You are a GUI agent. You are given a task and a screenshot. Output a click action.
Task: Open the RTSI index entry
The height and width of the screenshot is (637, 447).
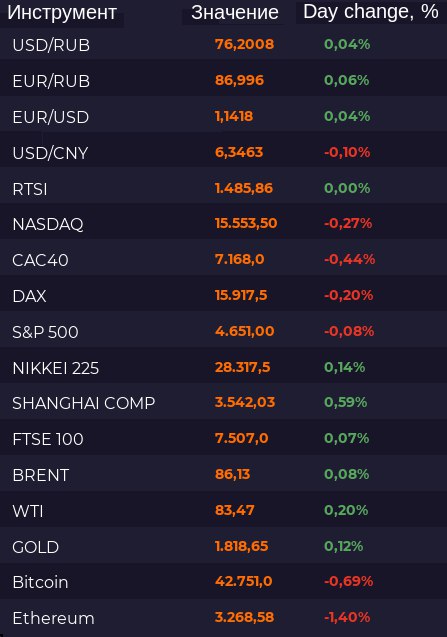point(224,189)
